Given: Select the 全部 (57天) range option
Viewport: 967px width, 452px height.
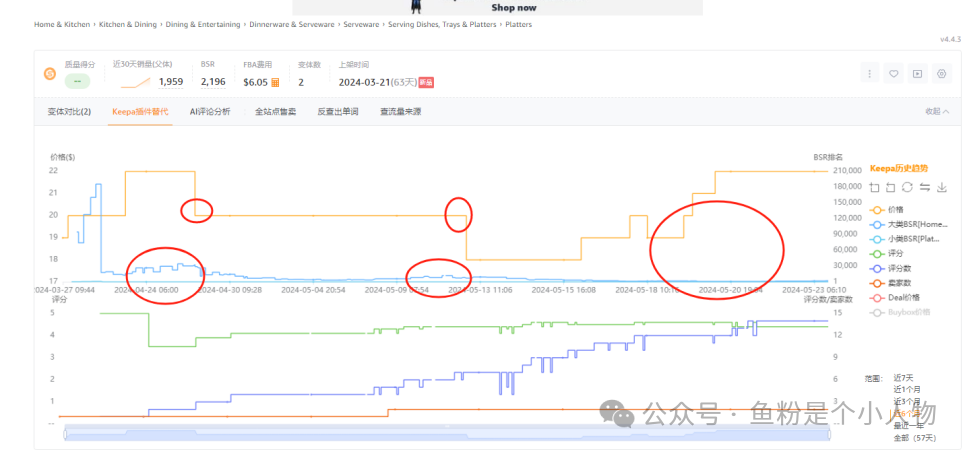Looking at the screenshot, I should tap(915, 438).
